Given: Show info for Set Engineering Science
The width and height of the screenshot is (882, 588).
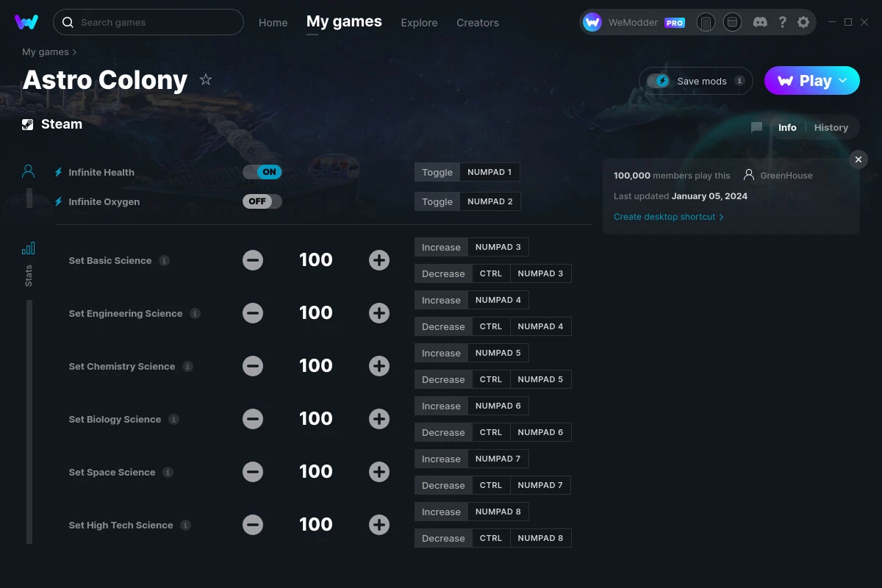Looking at the screenshot, I should point(195,313).
